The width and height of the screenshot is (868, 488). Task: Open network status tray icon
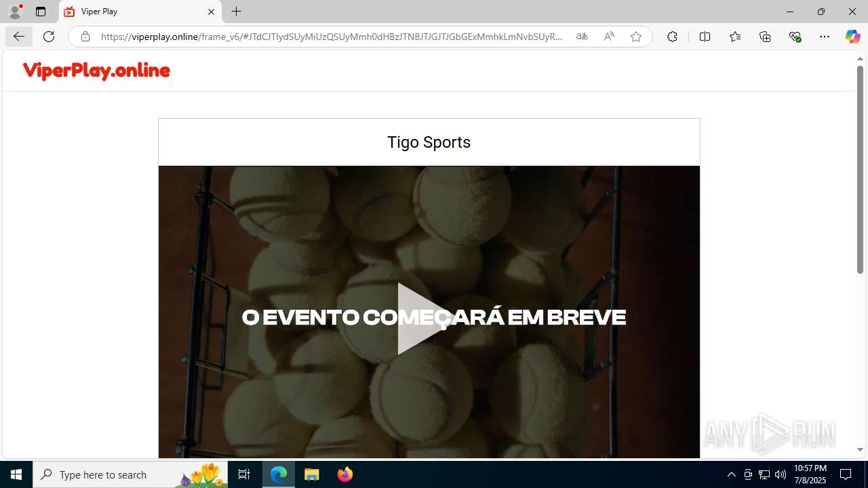764,474
